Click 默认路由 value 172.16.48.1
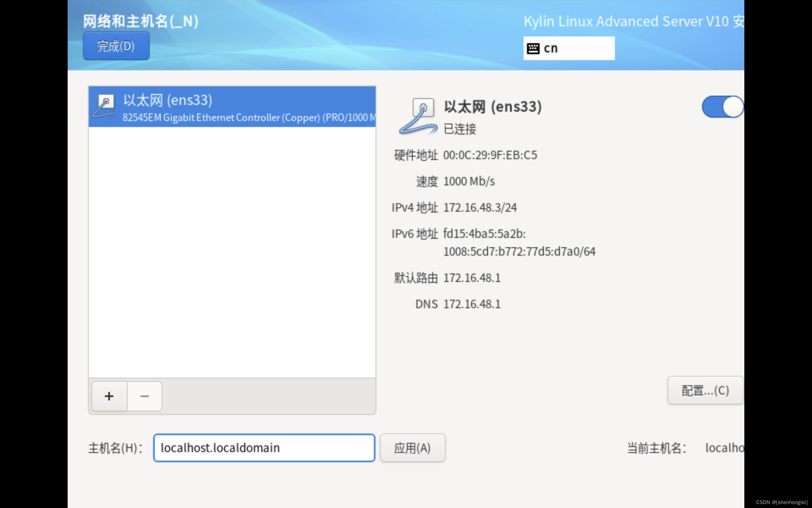The width and height of the screenshot is (812, 508). 472,278
